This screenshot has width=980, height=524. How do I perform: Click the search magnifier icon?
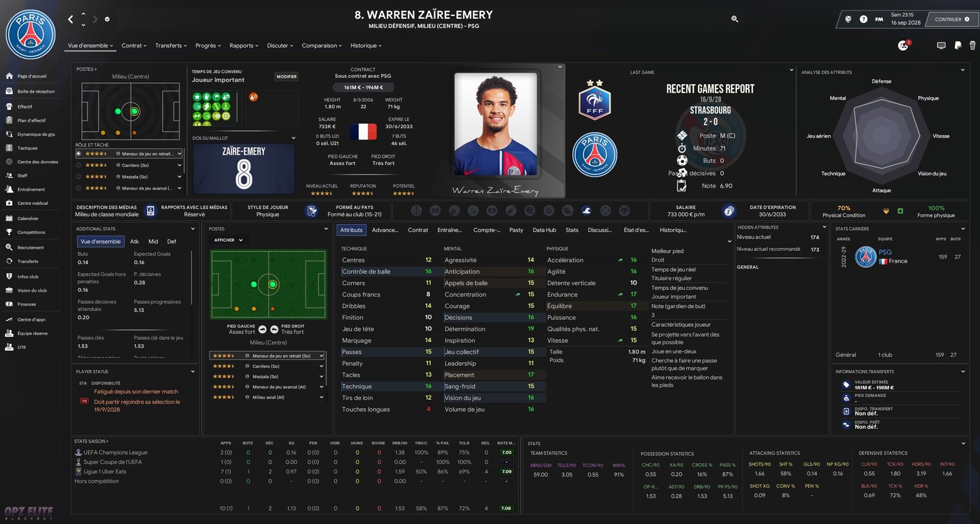734,19
